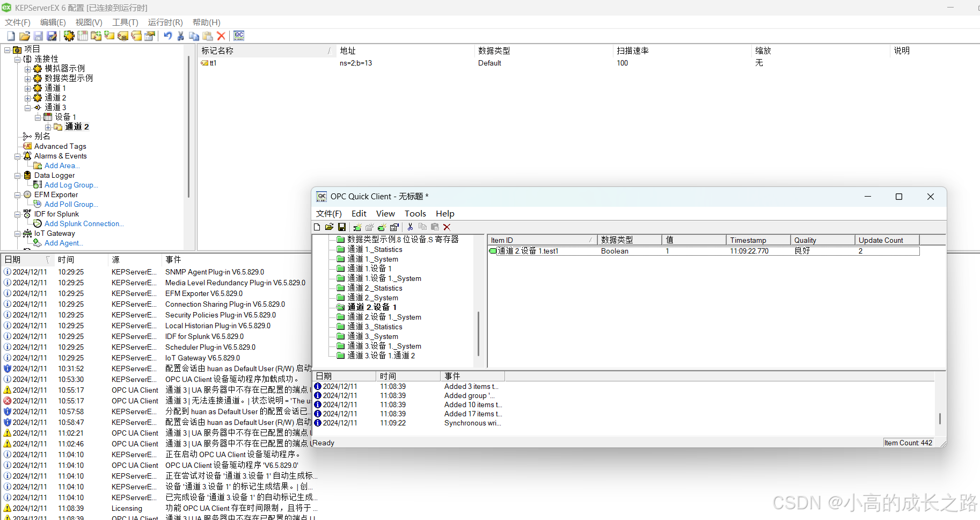The image size is (980, 520).
Task: Open the 运行时(R) menu
Action: (165, 22)
